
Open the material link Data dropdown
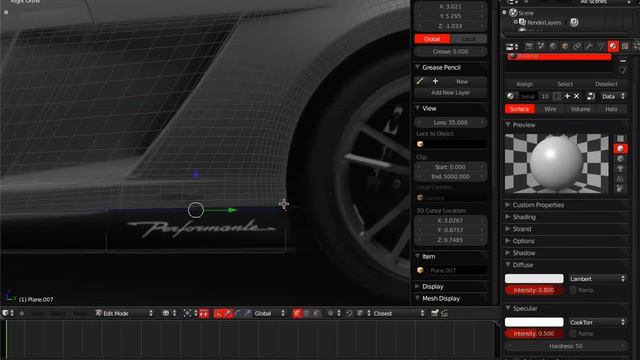point(613,96)
